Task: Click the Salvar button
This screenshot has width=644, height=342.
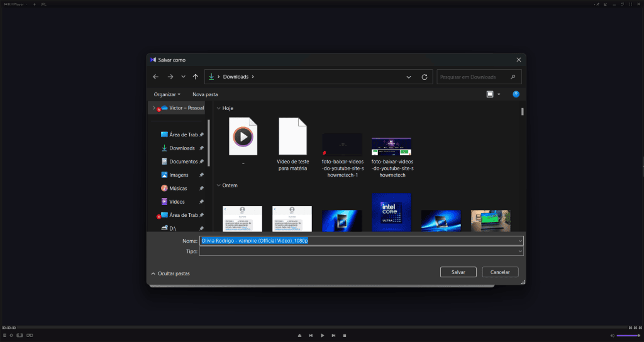Action: (458, 272)
